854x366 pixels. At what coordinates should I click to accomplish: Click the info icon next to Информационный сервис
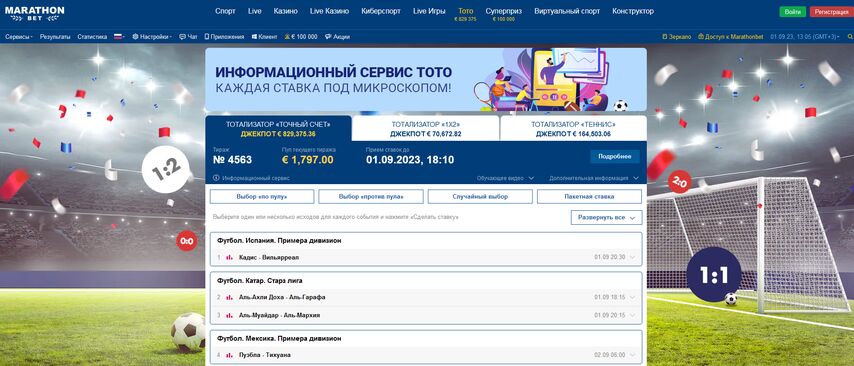tap(216, 178)
